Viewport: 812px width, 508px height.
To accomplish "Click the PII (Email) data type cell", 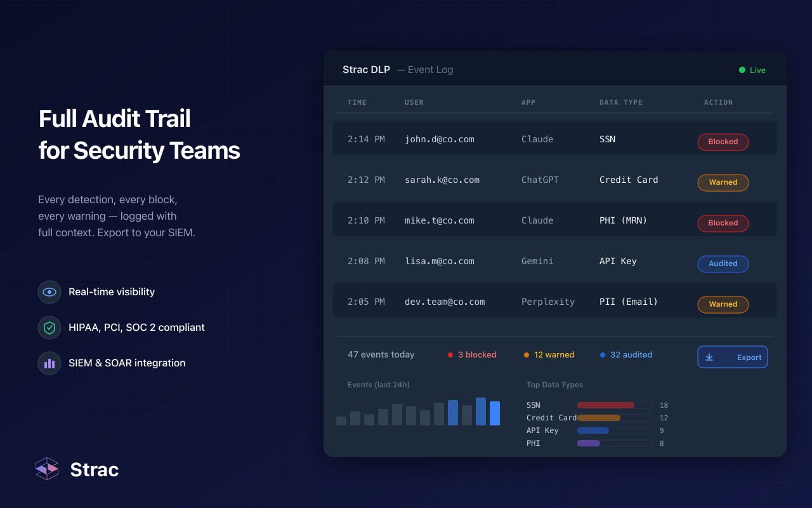I will point(629,302).
